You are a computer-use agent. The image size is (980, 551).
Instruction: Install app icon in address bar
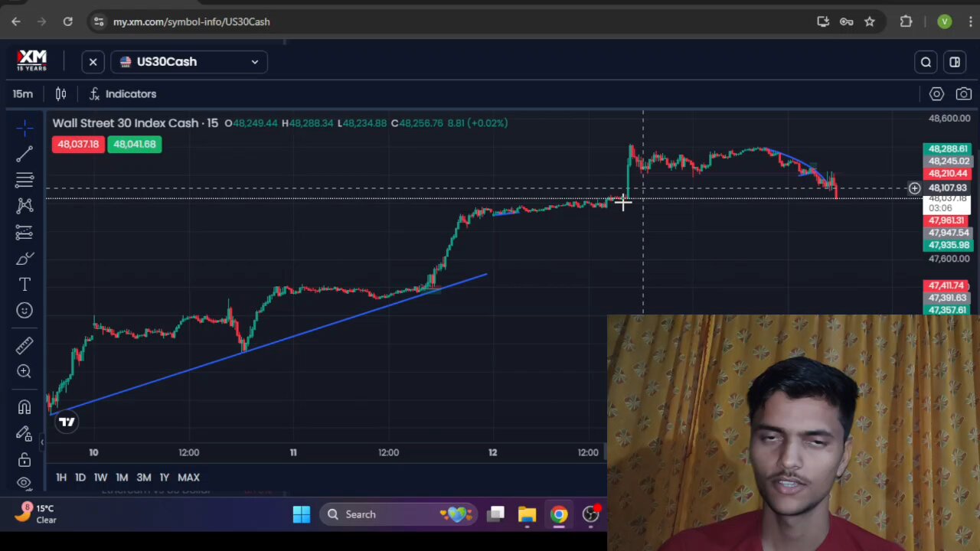point(823,21)
